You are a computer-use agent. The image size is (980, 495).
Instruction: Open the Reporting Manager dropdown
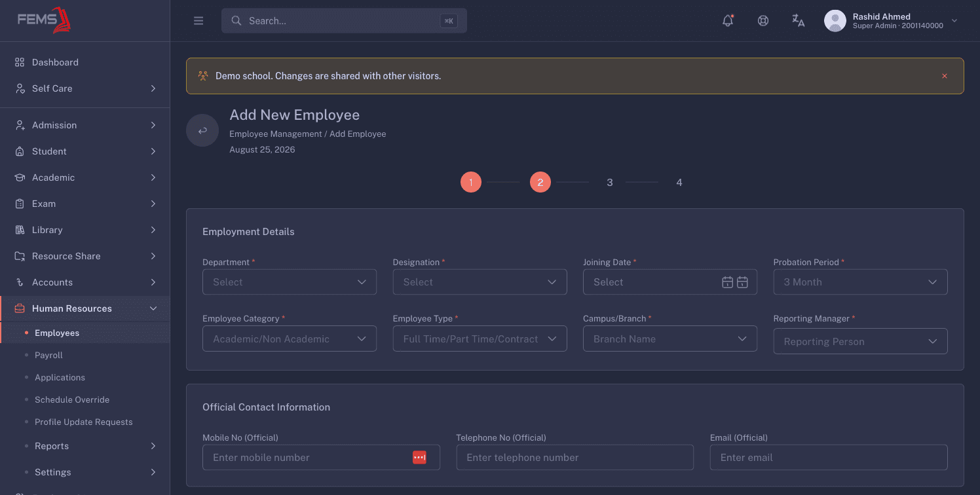pyautogui.click(x=860, y=342)
